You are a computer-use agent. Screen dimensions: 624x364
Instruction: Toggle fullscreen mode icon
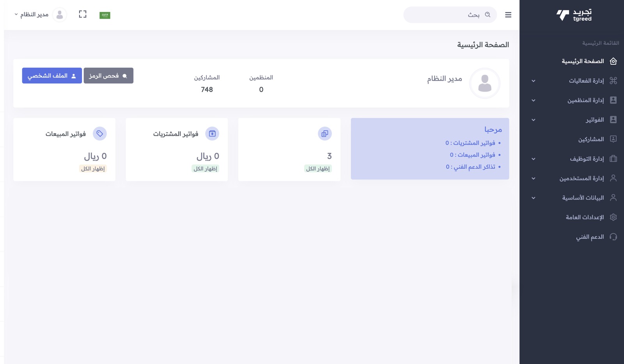pyautogui.click(x=83, y=14)
